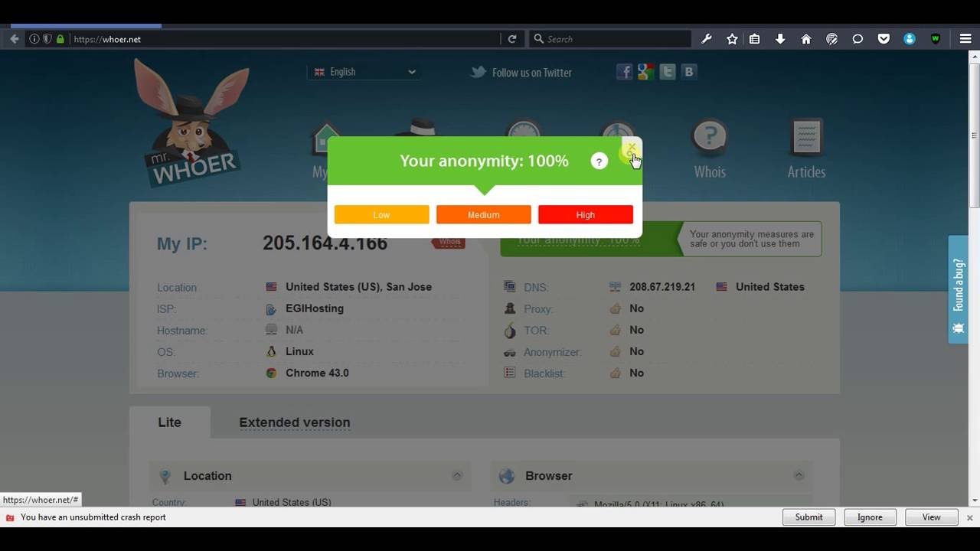Click the Proxy row's No value

pos(636,308)
